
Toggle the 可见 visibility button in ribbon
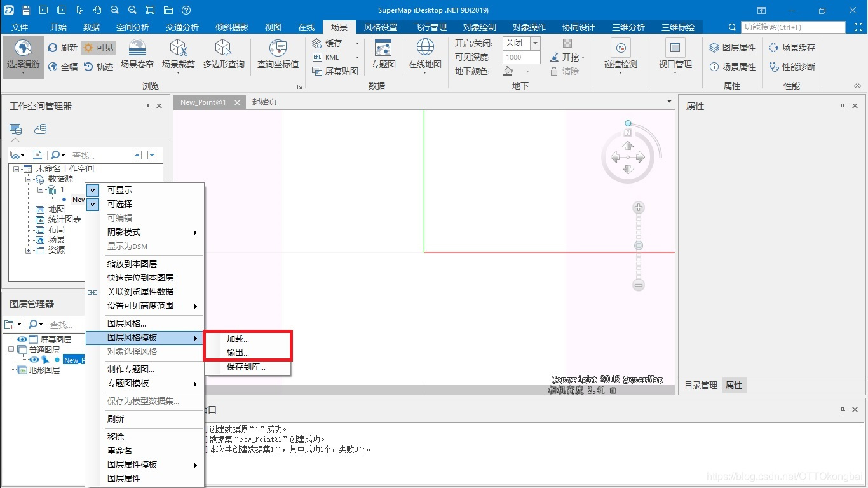click(98, 48)
